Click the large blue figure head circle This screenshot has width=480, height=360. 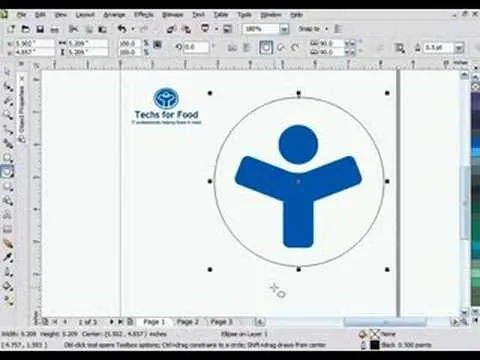tap(298, 144)
